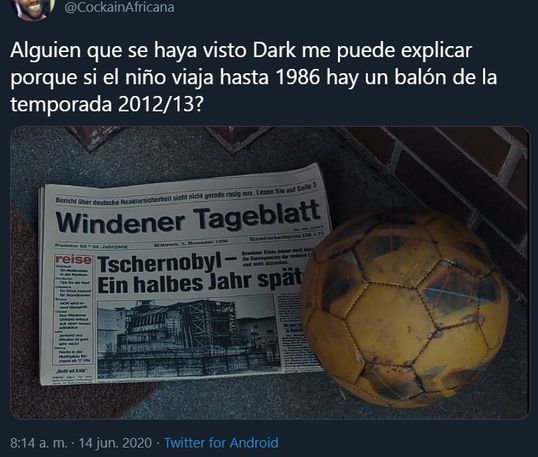Click the Ein halbes Jahr headline line

coord(200,282)
